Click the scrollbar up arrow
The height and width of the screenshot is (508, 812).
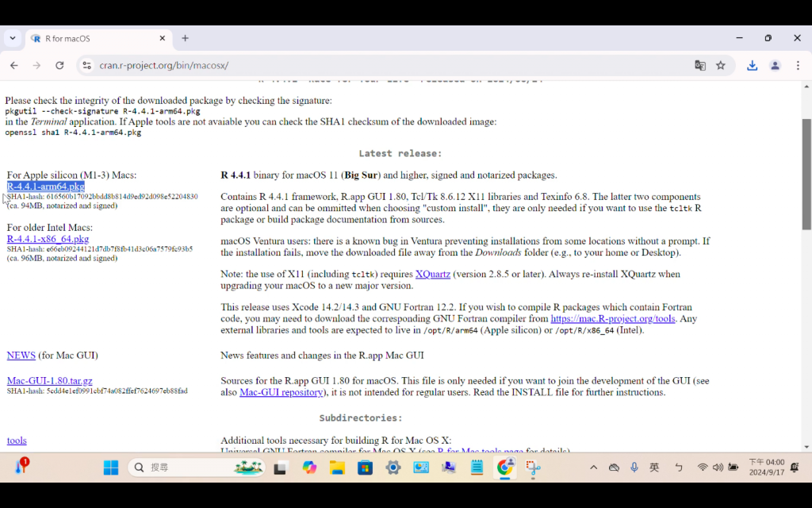[x=806, y=86]
